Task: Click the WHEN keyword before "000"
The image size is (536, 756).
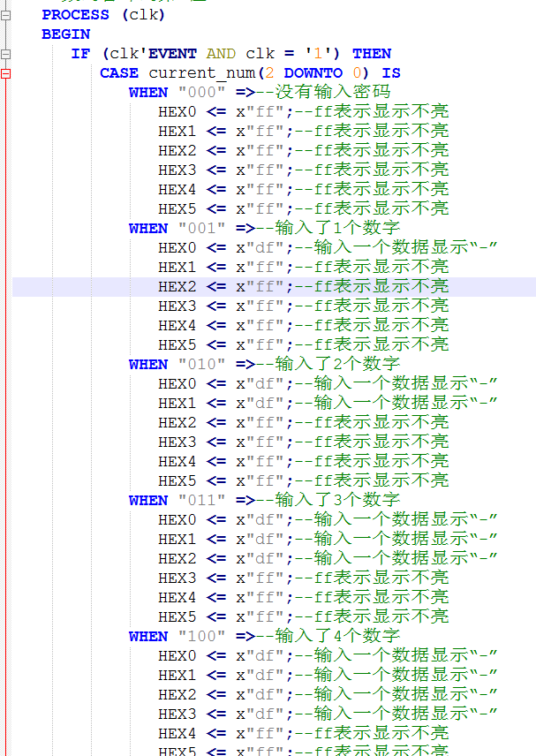Action: tap(148, 93)
